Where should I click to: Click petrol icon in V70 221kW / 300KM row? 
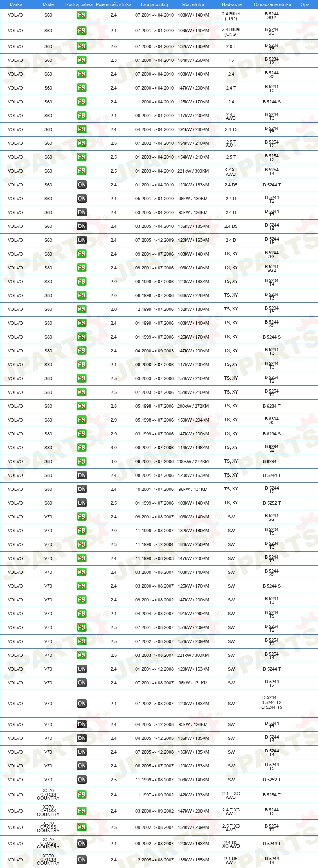(82, 655)
